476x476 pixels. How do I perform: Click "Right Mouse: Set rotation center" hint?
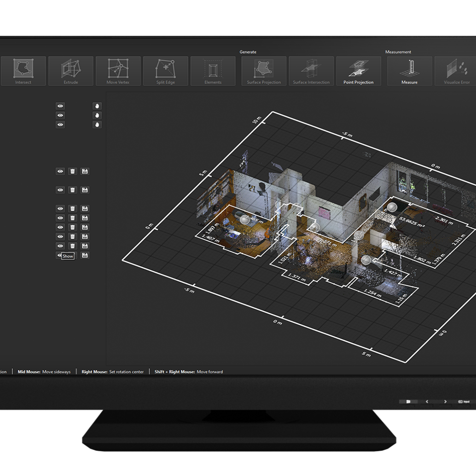click(112, 372)
